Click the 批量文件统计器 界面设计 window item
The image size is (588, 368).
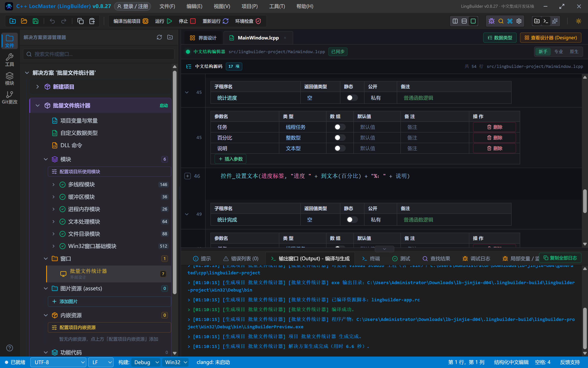click(109, 274)
